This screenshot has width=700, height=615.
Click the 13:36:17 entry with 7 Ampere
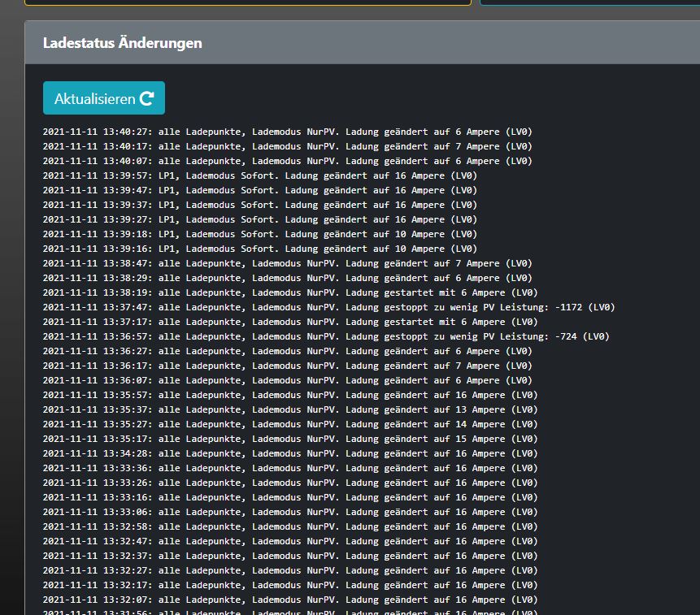pyautogui.click(x=287, y=366)
